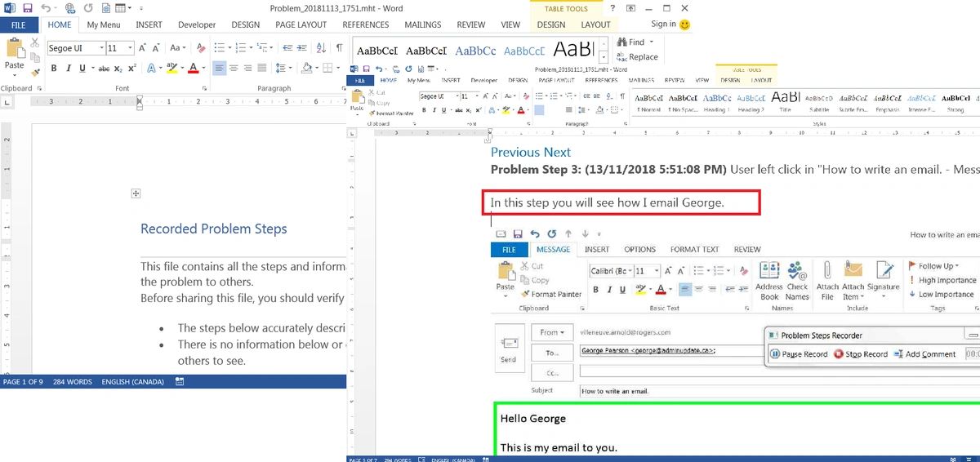The height and width of the screenshot is (462, 980).
Task: Open Segoe UI font name dropdown
Action: click(x=102, y=48)
